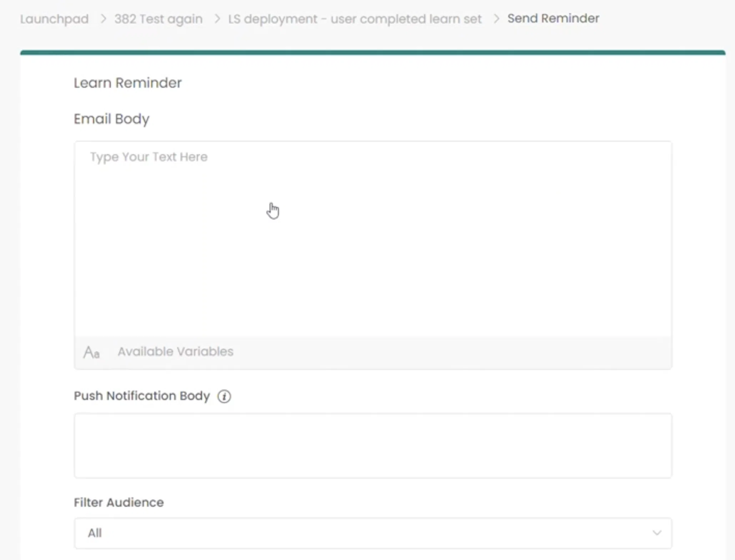Open the Filter Audience dropdown arrow
The height and width of the screenshot is (560, 735).
[x=656, y=533]
